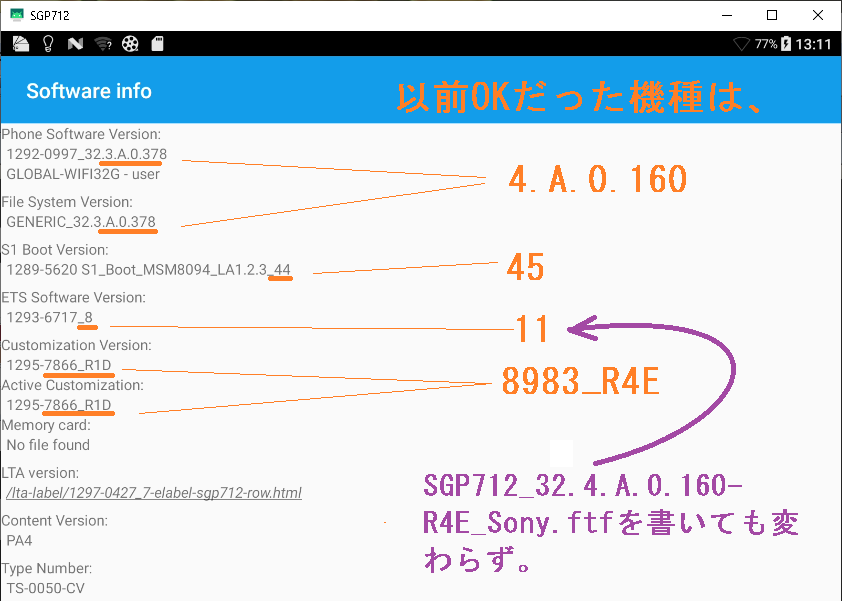Image resolution: width=842 pixels, height=601 pixels.
Task: Tap the N notification icon
Action: [x=75, y=44]
